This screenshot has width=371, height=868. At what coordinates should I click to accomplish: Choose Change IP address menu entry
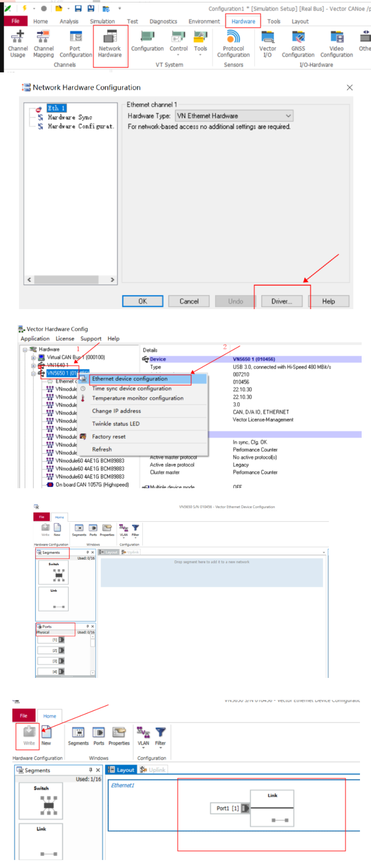[x=116, y=411]
